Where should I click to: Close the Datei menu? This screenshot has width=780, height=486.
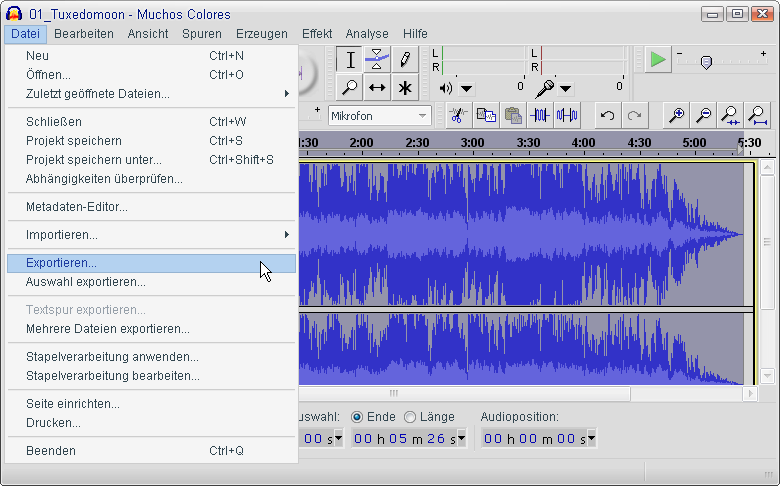[x=25, y=34]
